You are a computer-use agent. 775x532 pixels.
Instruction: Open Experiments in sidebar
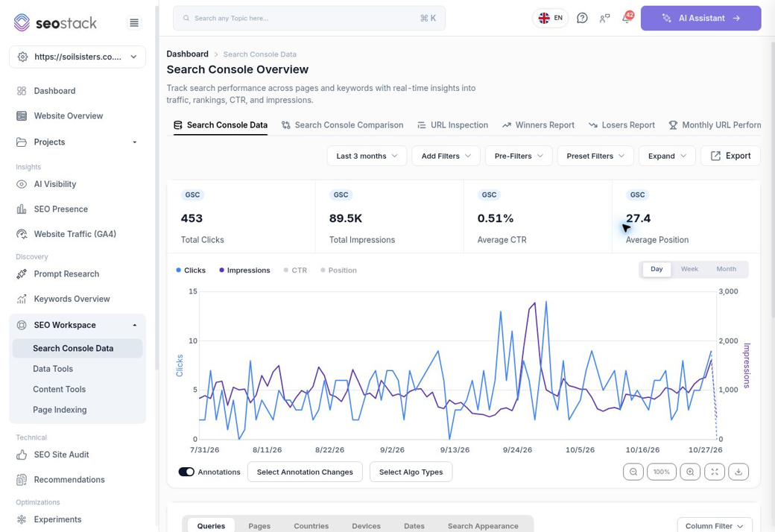57,519
